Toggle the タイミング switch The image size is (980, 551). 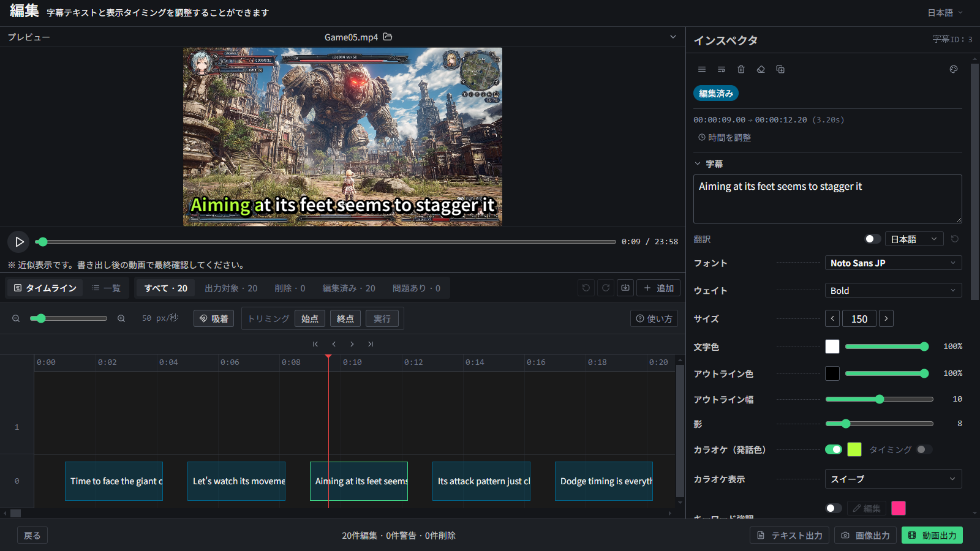924,449
